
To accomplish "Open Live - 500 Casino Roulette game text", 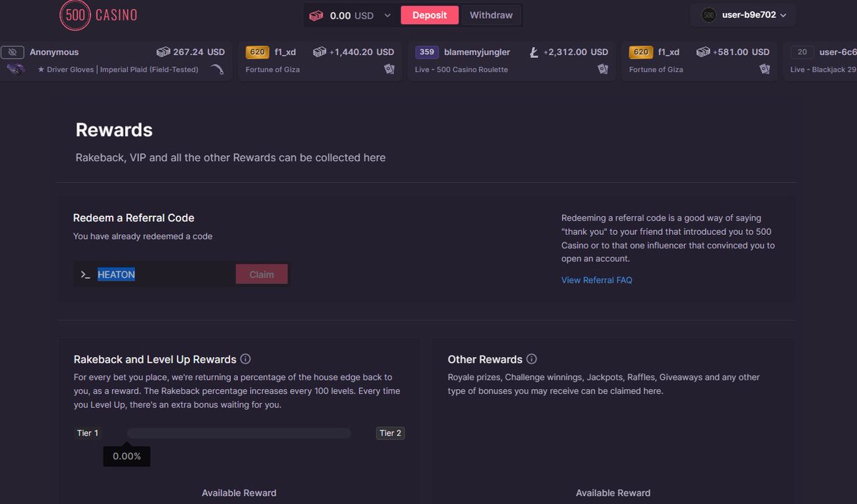I will pyautogui.click(x=461, y=70).
